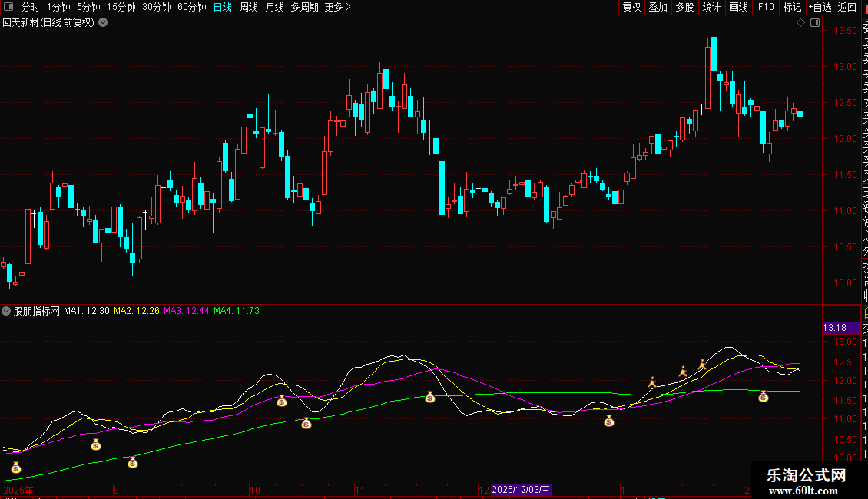Click the panel layout icon at top-left
Image resolution: width=868 pixels, height=499 pixels.
click(8, 7)
